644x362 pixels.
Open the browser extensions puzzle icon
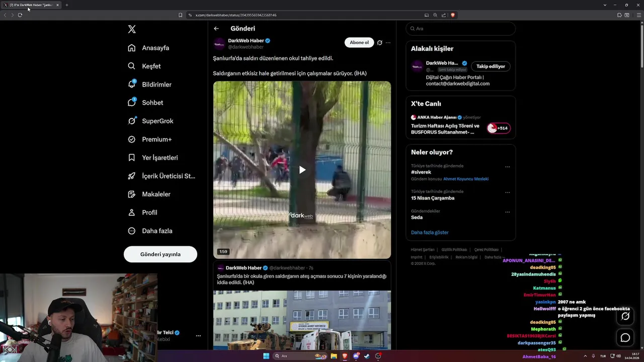pyautogui.click(x=619, y=15)
